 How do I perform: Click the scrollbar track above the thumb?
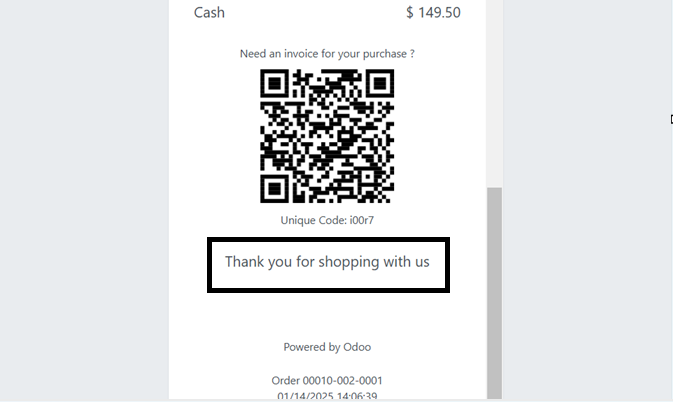coord(494,94)
